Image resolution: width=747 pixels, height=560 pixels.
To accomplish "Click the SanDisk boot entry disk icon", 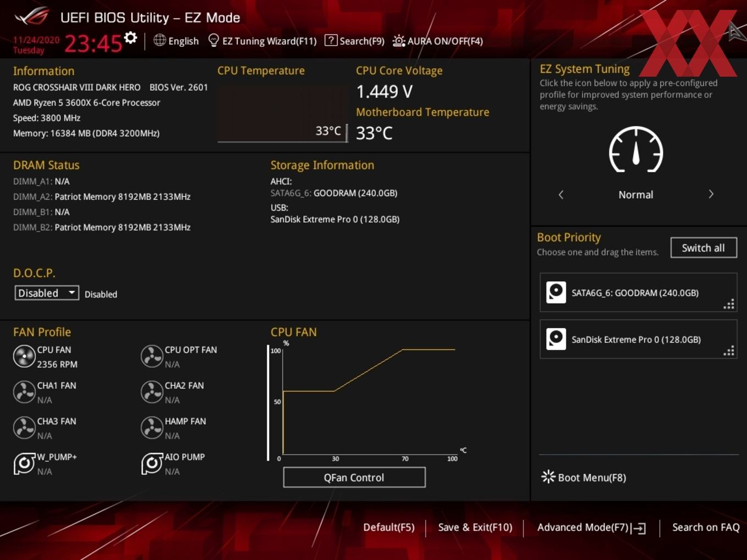I will pos(556,339).
